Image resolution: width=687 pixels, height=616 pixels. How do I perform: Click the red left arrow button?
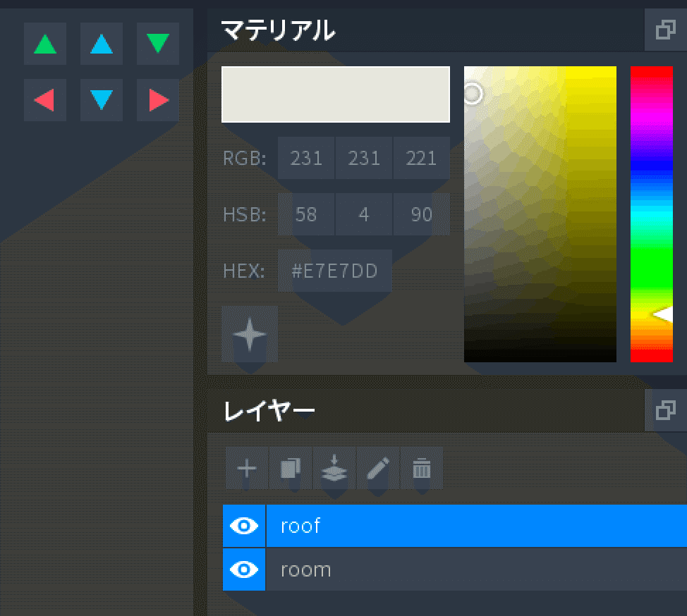pos(45,100)
